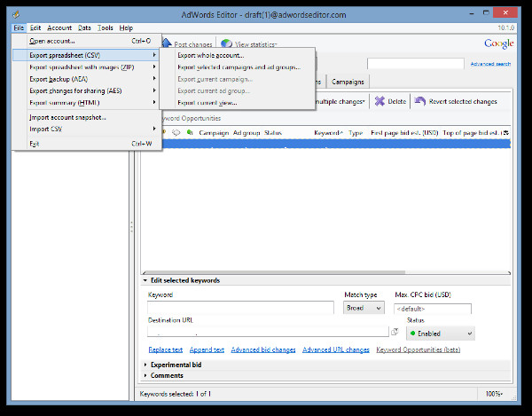Sort by the Keyword column header
This screenshot has width=532, height=416.
[x=328, y=133]
